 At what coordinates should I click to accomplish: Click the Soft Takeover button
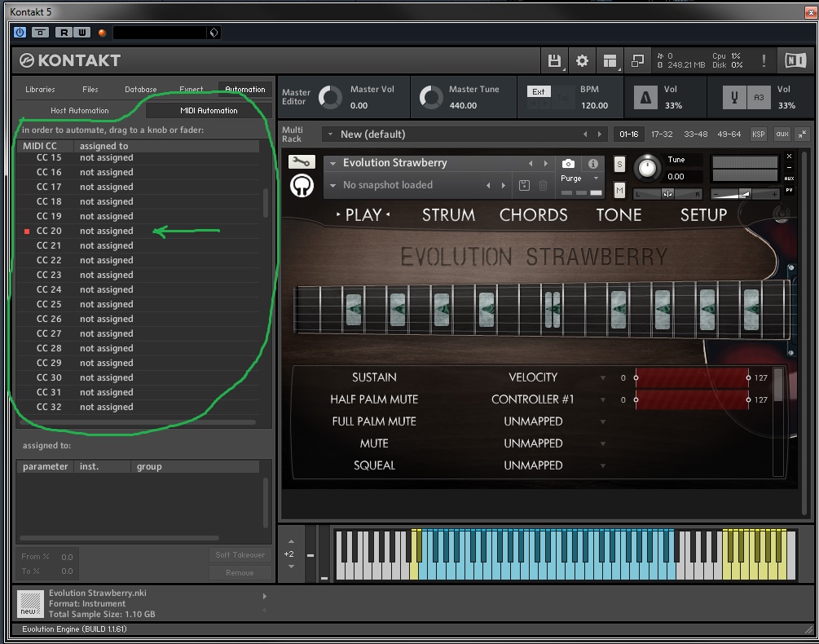click(x=240, y=555)
